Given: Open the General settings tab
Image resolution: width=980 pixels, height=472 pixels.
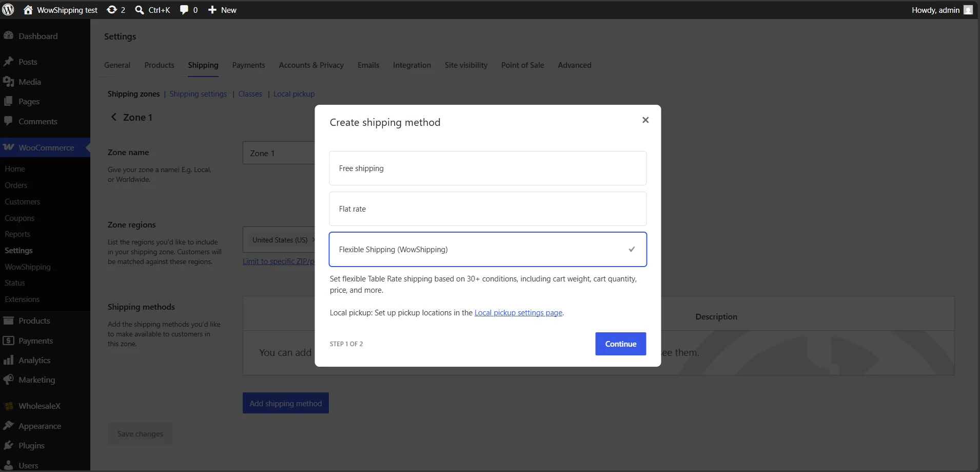Looking at the screenshot, I should point(117,65).
